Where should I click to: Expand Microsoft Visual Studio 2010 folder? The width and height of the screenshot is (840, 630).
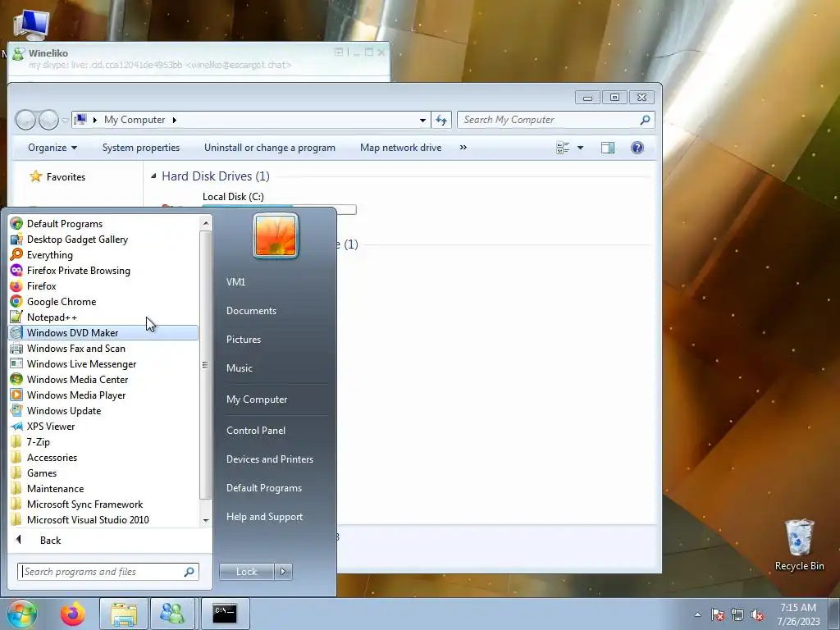(103, 519)
